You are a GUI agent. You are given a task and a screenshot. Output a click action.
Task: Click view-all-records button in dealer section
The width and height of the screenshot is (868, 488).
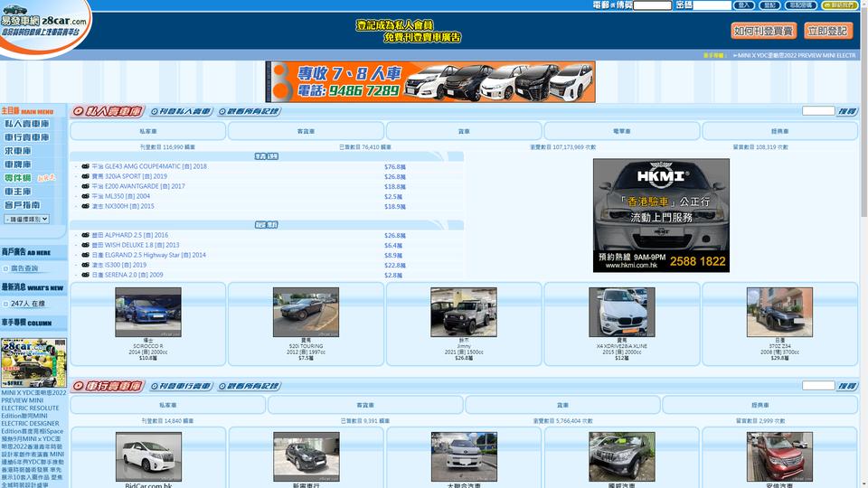click(250, 386)
